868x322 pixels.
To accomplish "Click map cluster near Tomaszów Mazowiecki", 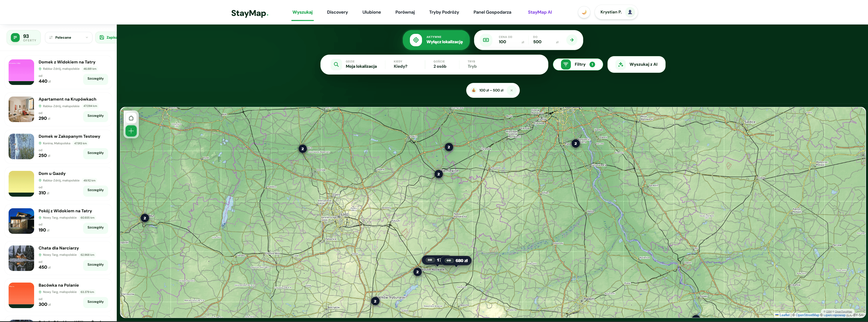I will click(417, 272).
